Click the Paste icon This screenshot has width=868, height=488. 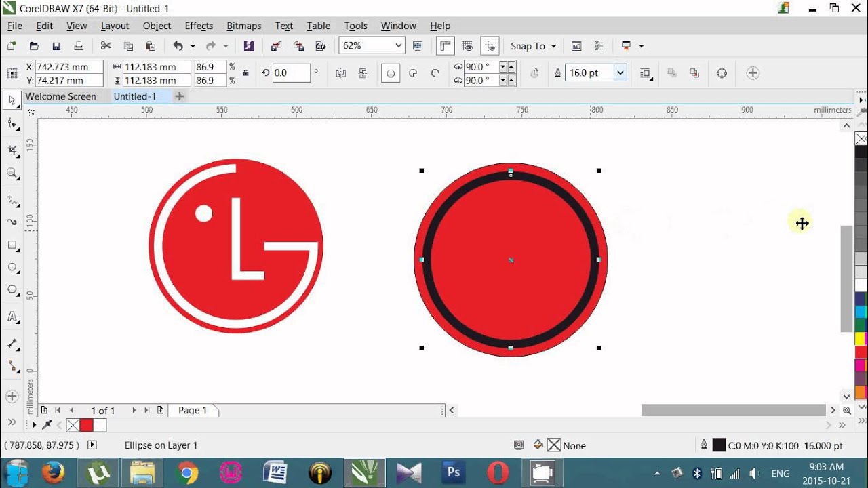coord(151,46)
